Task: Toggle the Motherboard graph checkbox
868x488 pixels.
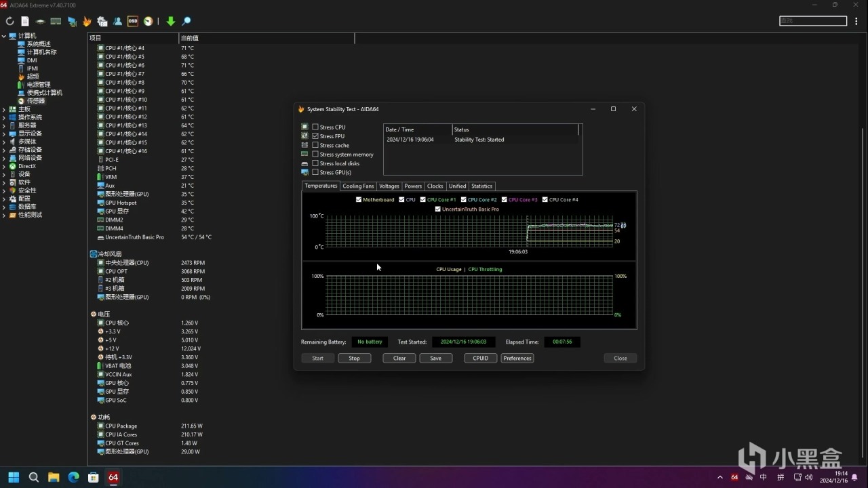Action: [359, 200]
